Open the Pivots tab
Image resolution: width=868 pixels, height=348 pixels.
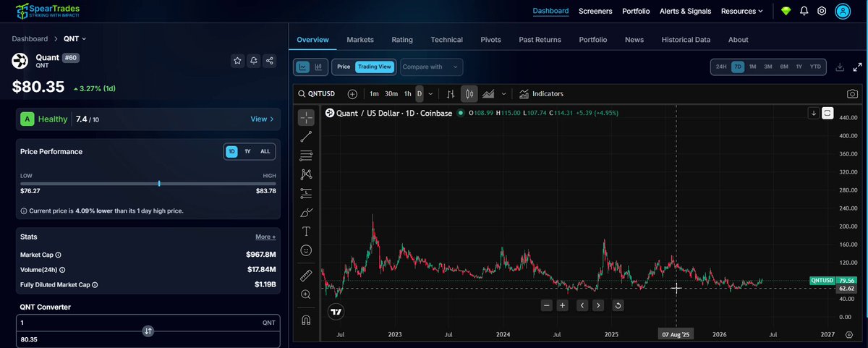pyautogui.click(x=491, y=40)
